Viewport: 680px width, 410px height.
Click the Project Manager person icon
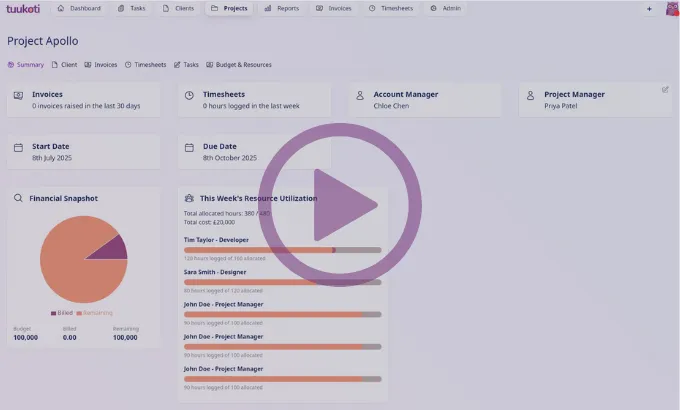coord(530,95)
